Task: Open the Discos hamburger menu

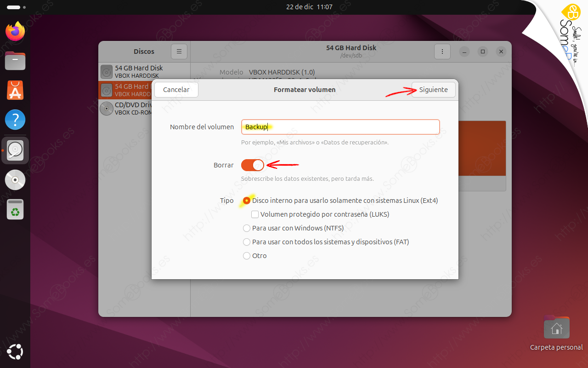Action: tap(179, 52)
